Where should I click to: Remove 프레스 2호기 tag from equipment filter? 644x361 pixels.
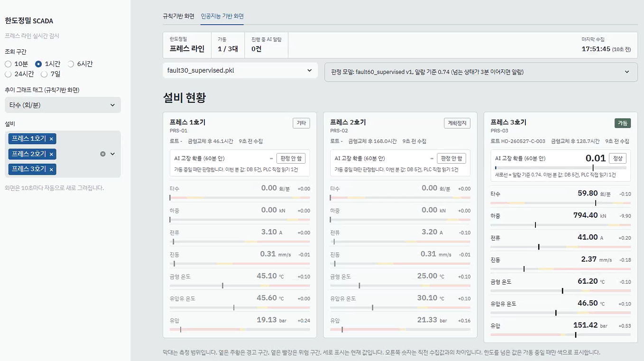pyautogui.click(x=52, y=154)
